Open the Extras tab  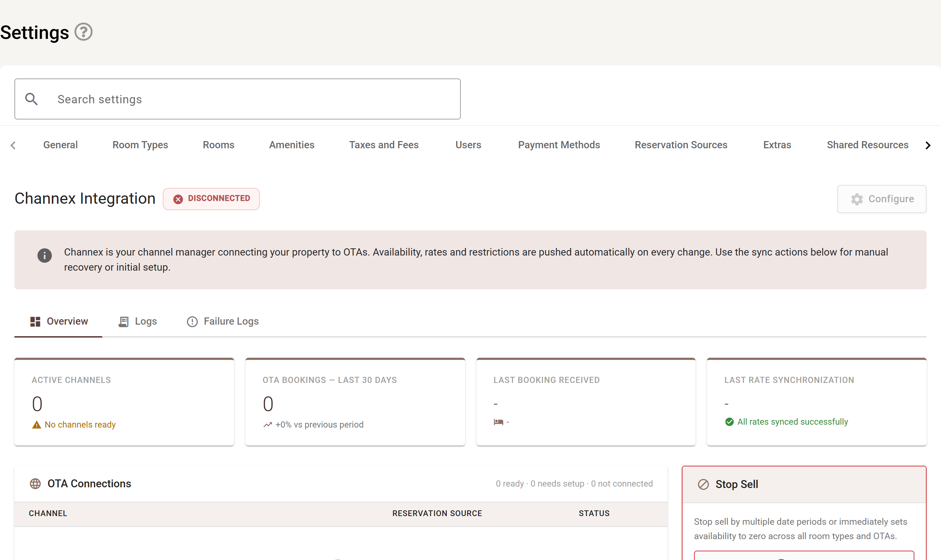[x=777, y=145]
